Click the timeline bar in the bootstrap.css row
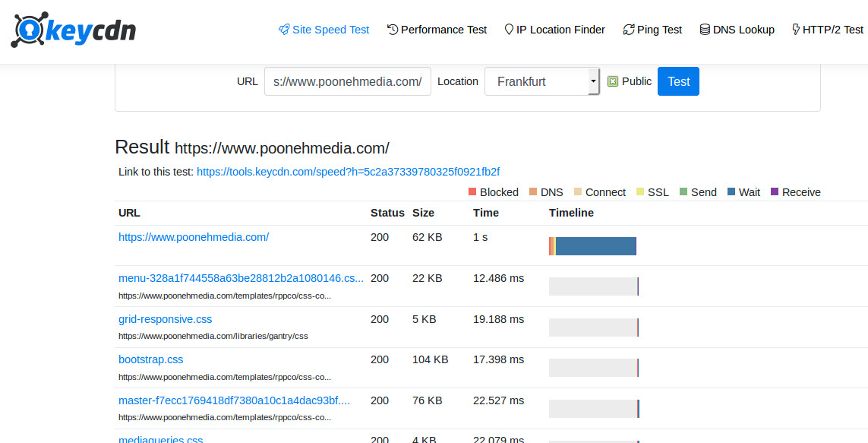 tap(593, 368)
